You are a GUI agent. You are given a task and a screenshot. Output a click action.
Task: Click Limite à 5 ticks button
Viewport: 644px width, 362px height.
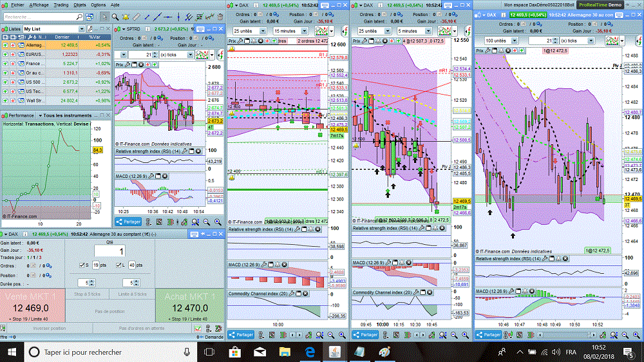point(132,294)
